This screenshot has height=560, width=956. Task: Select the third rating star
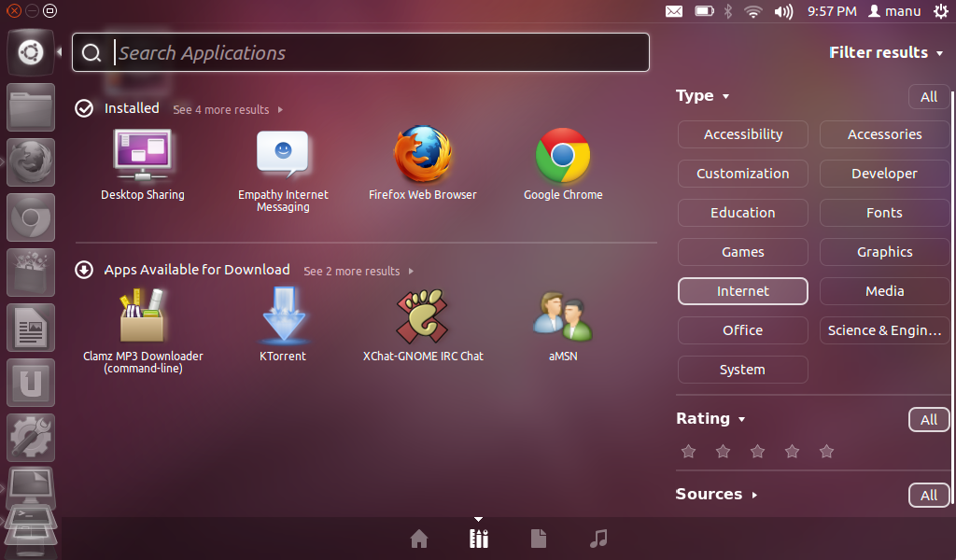pos(757,451)
